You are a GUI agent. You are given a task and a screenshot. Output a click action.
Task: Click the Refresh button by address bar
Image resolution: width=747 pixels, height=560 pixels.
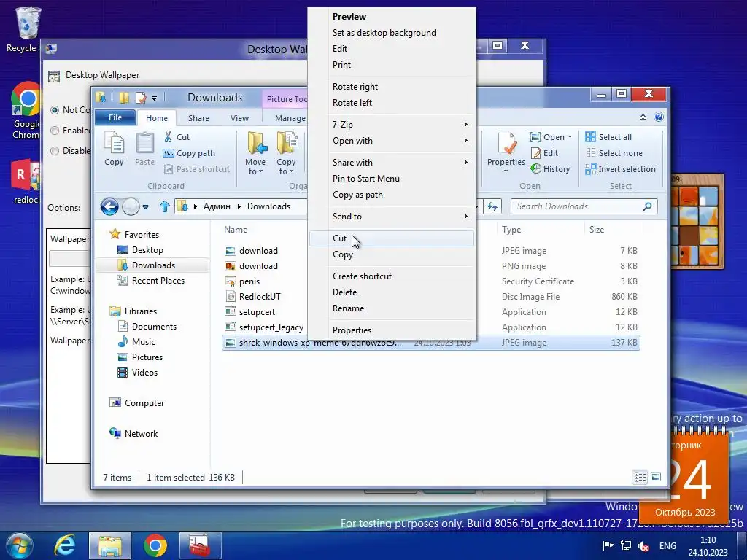click(492, 206)
